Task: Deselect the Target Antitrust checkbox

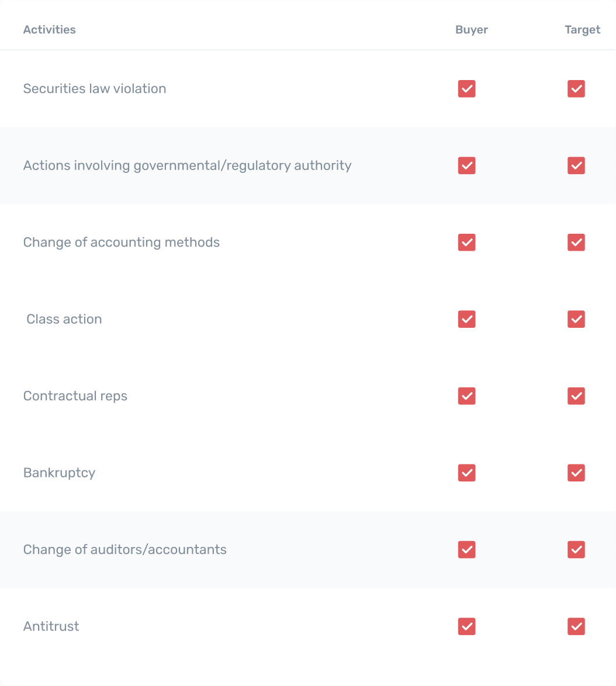Action: 576,626
